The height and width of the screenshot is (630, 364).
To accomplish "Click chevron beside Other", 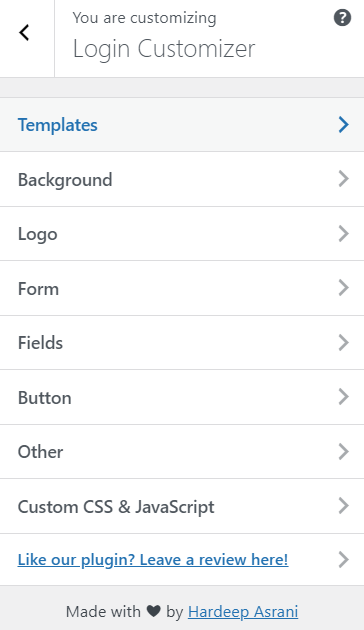I will coord(344,452).
